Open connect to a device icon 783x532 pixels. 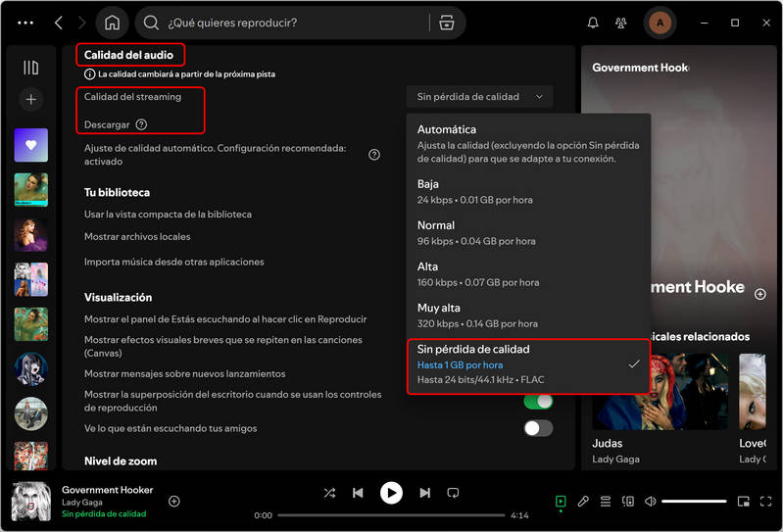pyautogui.click(x=628, y=501)
